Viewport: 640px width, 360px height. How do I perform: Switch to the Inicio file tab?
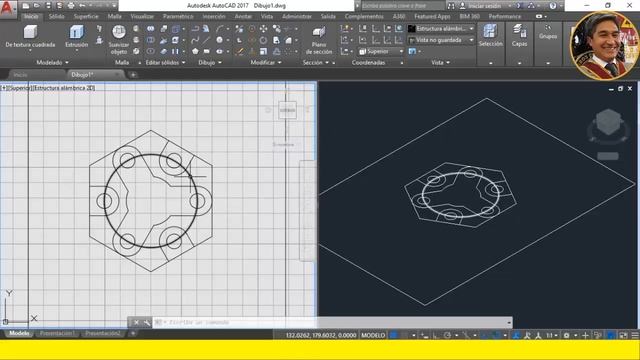(x=20, y=75)
